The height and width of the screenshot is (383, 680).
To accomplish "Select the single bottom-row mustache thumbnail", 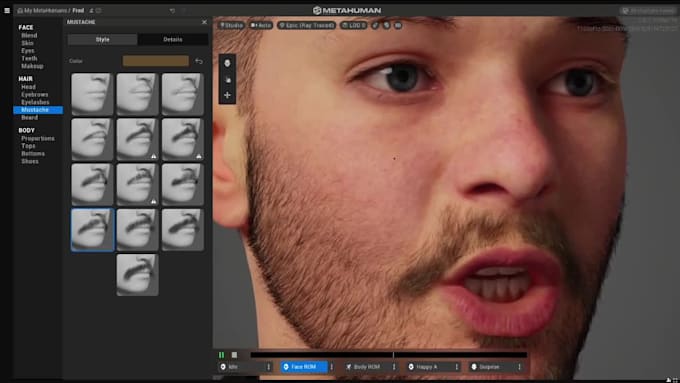I will pos(137,275).
